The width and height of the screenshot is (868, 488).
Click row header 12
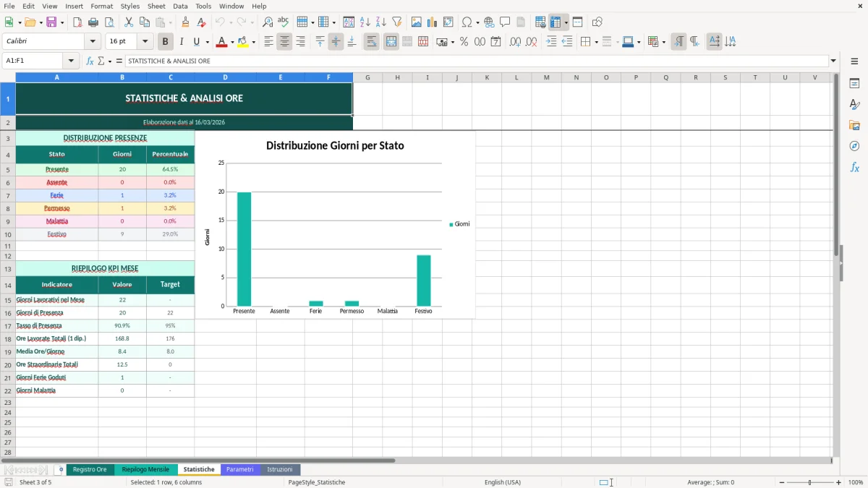pos(8,256)
